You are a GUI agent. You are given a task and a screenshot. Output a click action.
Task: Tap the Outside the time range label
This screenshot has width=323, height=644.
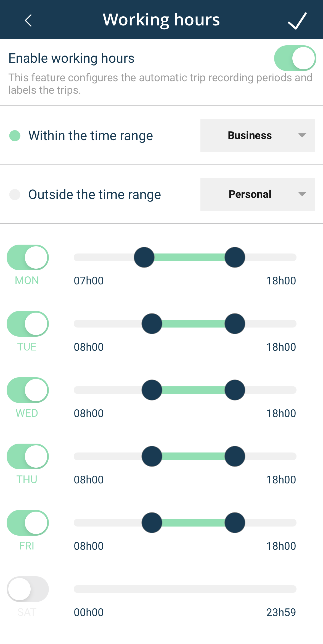pyautogui.click(x=94, y=195)
